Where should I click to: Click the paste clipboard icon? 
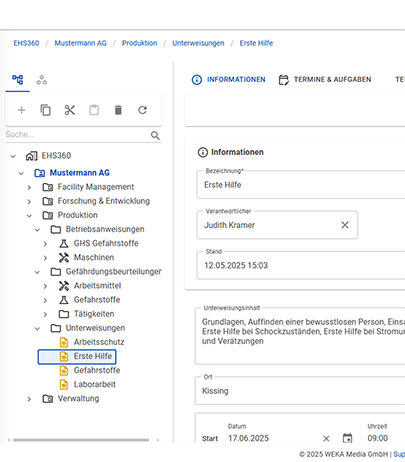click(x=94, y=110)
